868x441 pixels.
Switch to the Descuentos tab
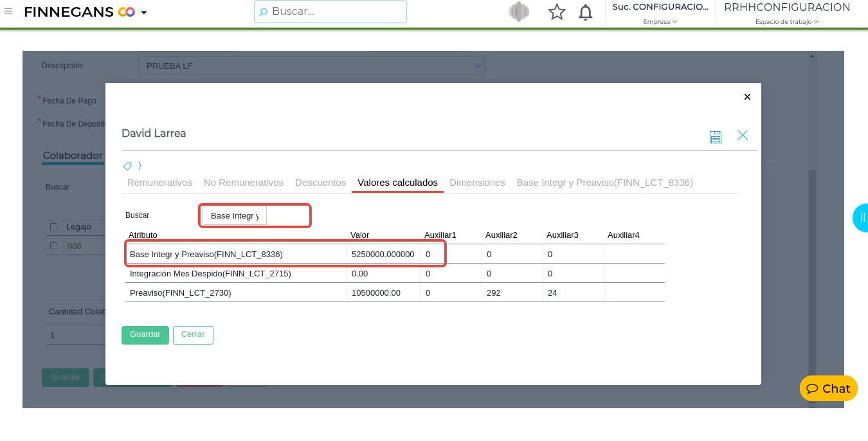320,183
